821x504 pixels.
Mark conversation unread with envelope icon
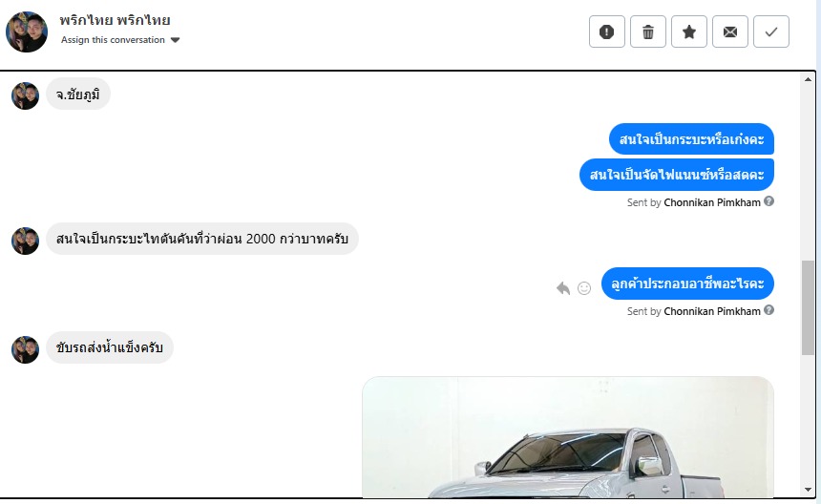(730, 31)
